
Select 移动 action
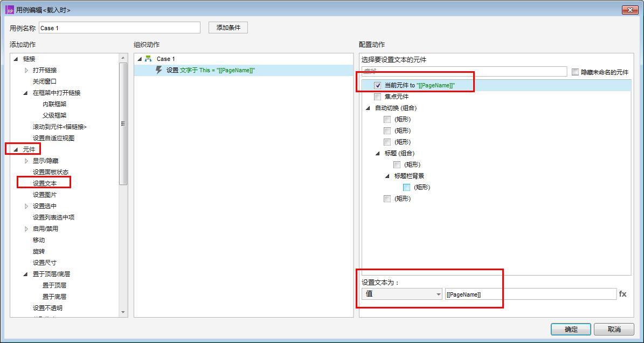[39, 240]
